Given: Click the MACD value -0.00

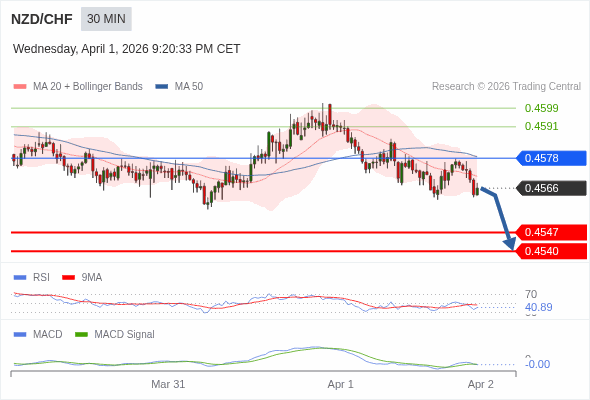Looking at the screenshot, I should coord(538,364).
